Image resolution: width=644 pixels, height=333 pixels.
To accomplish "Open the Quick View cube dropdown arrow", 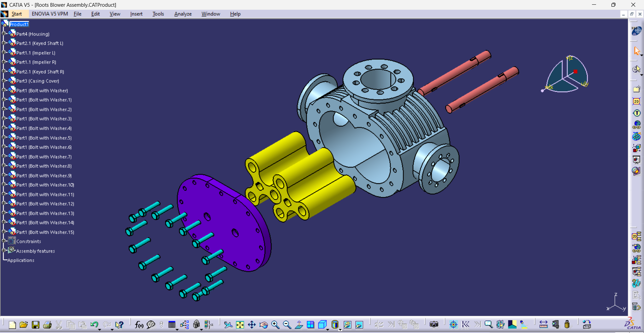I will [x=327, y=330].
